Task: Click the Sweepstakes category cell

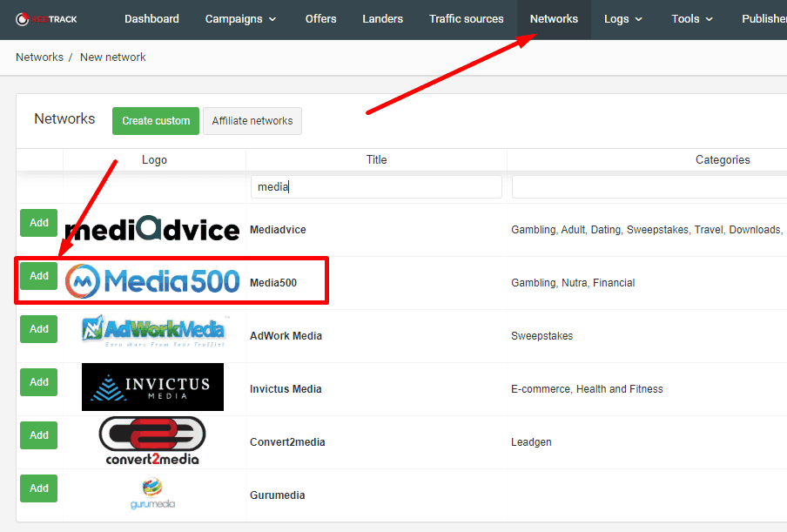Action: click(x=542, y=336)
